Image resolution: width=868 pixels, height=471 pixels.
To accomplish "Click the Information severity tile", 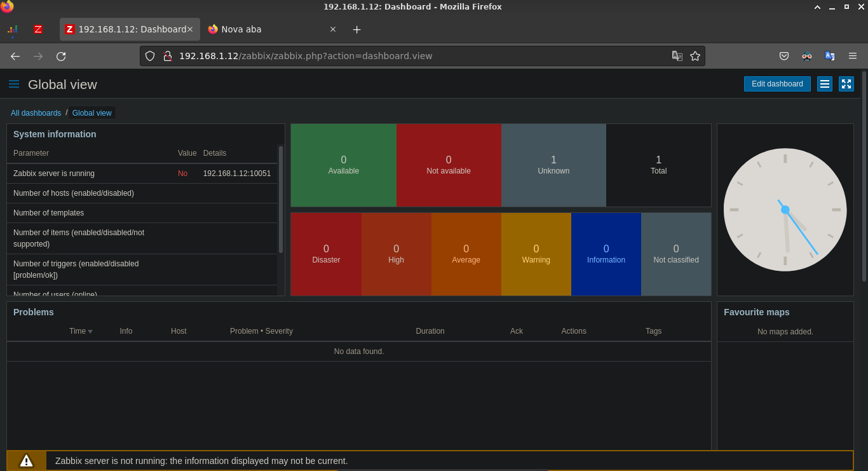I will coord(606,254).
